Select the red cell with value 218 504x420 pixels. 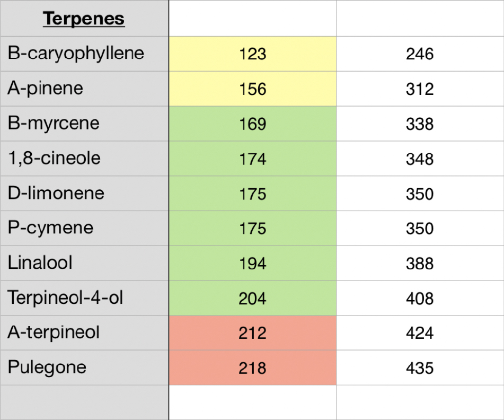click(252, 367)
